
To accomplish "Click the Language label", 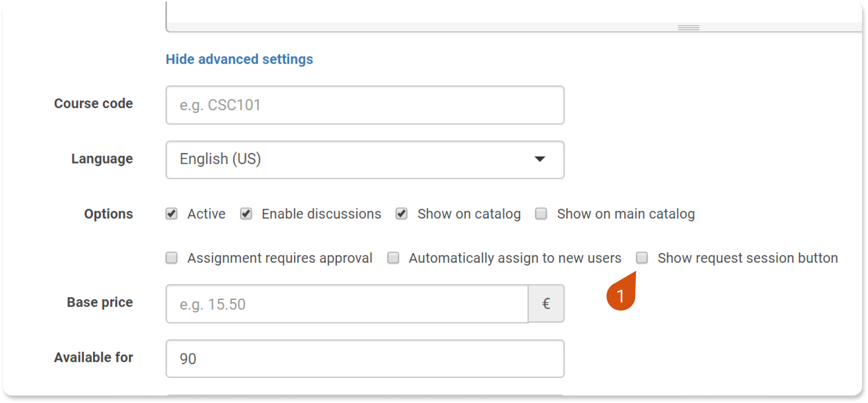I will tap(102, 159).
